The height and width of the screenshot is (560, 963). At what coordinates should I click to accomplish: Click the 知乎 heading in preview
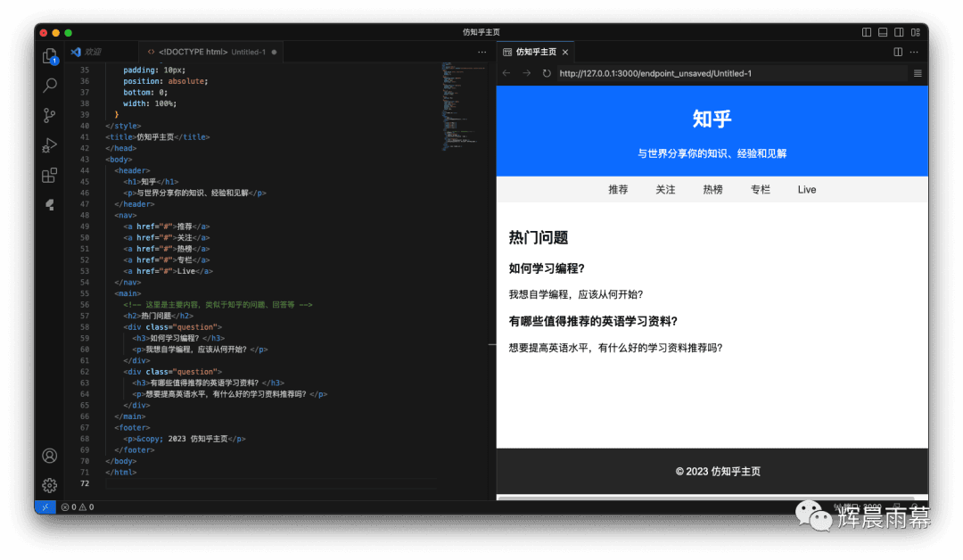coord(712,119)
